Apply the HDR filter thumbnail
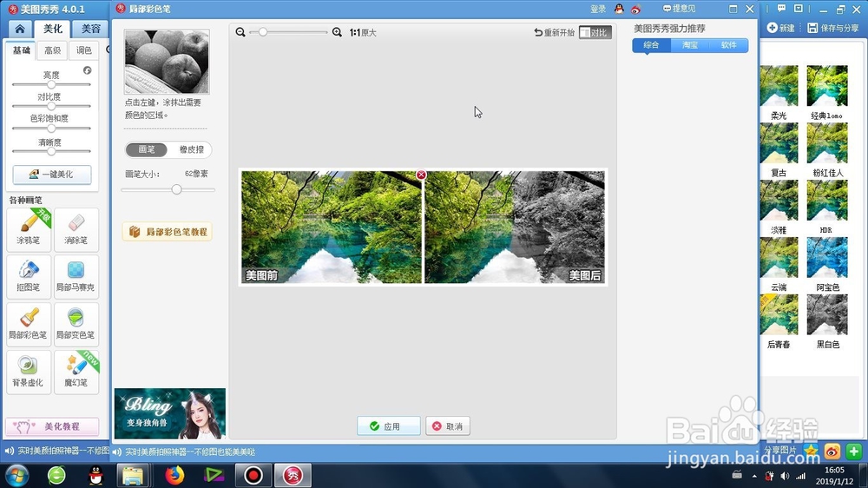The width and height of the screenshot is (868, 488). pos(827,200)
